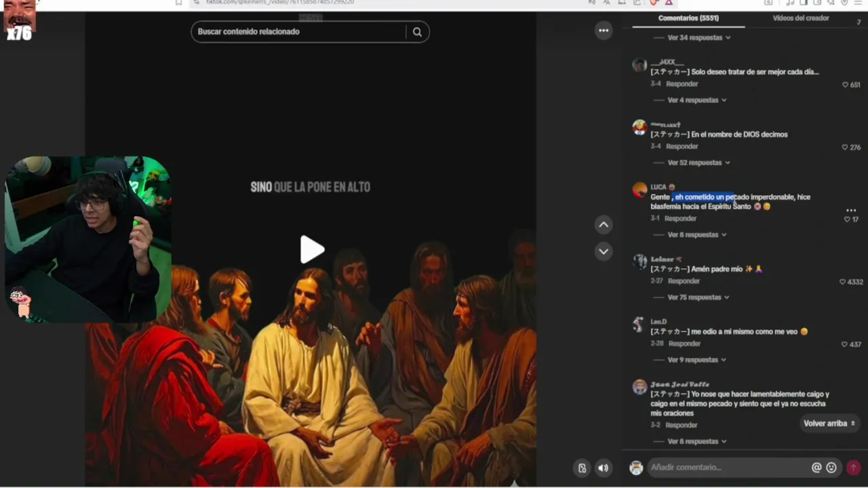Expand 'Ver 34 respuestas'

698,38
